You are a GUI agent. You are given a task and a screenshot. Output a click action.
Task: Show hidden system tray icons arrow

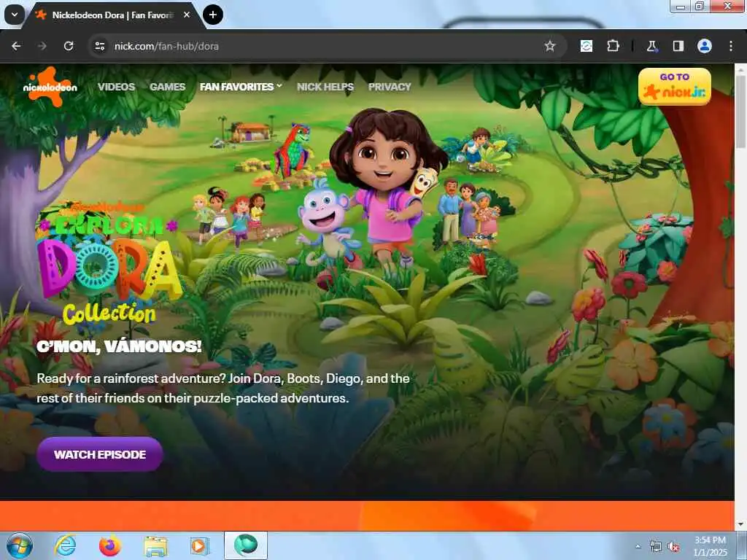(638, 546)
